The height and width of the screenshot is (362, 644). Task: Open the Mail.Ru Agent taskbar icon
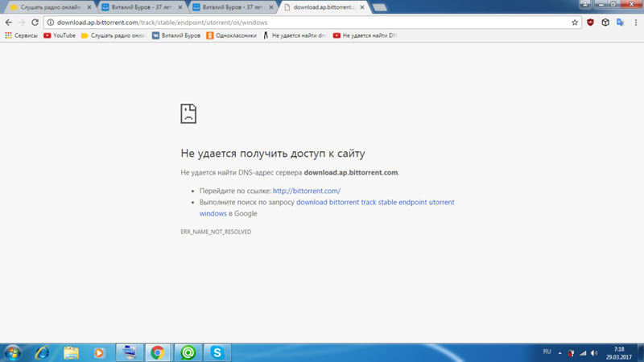(188, 352)
